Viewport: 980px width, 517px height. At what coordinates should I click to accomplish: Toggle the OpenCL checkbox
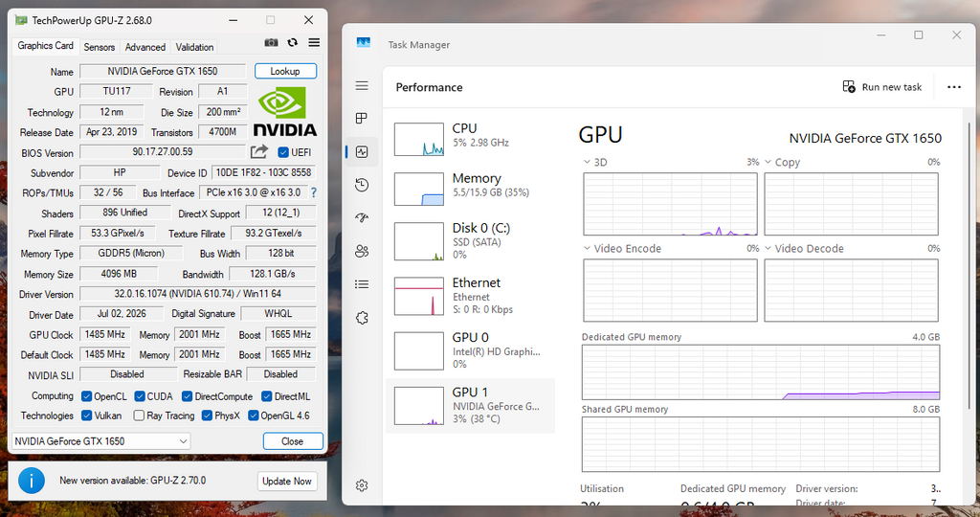tap(87, 396)
